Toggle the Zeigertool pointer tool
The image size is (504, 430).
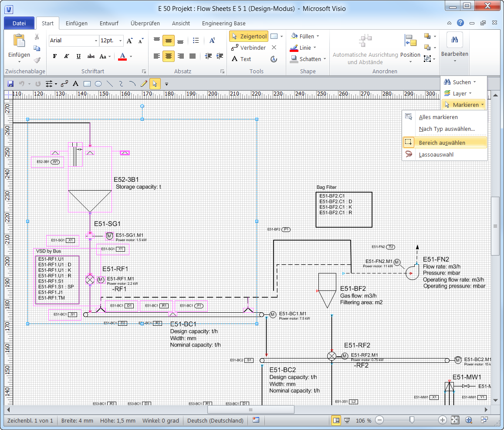248,36
